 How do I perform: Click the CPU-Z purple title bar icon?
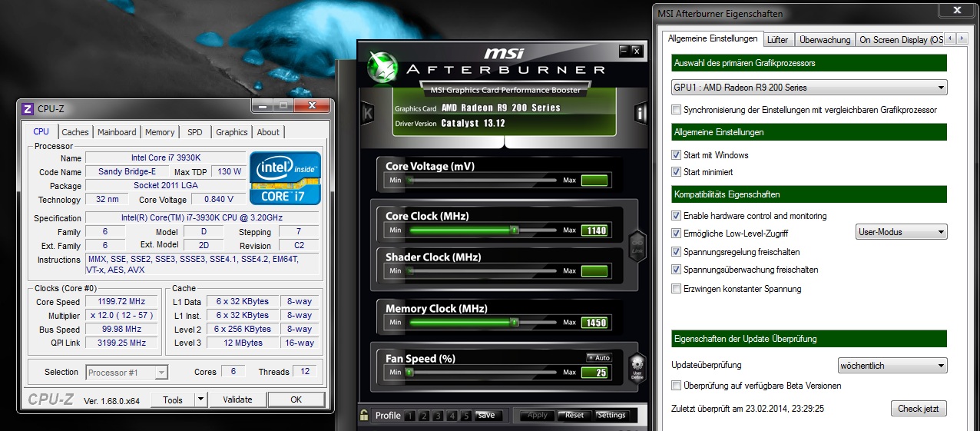(x=28, y=109)
